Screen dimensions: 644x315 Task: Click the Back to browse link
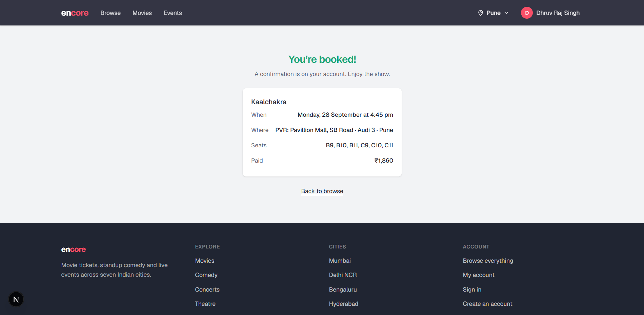pyautogui.click(x=322, y=191)
